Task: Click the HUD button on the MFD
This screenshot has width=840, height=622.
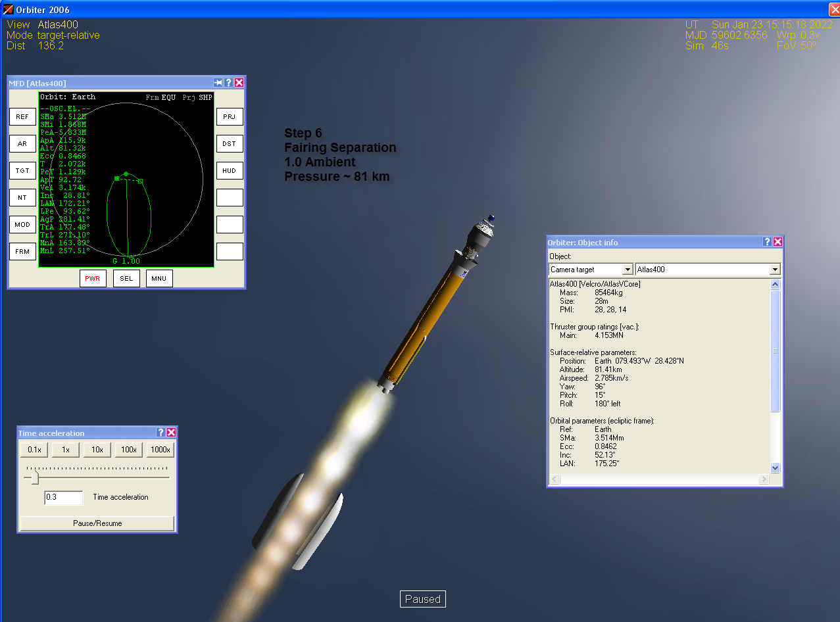Action: [x=230, y=170]
